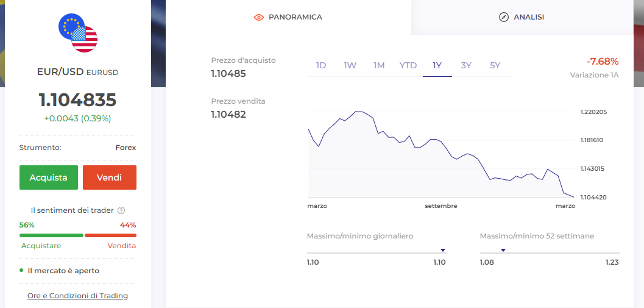Select the 1W chart timeframe
The height and width of the screenshot is (308, 644).
click(x=350, y=65)
